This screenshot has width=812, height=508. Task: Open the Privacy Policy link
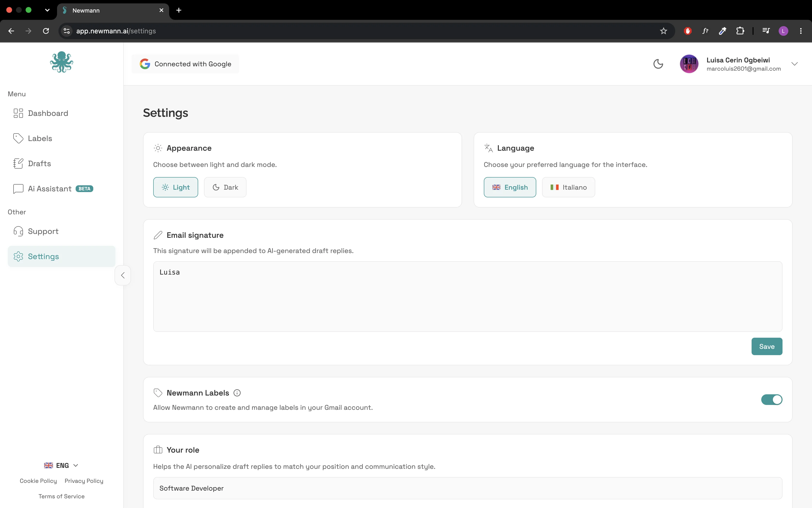(x=84, y=481)
